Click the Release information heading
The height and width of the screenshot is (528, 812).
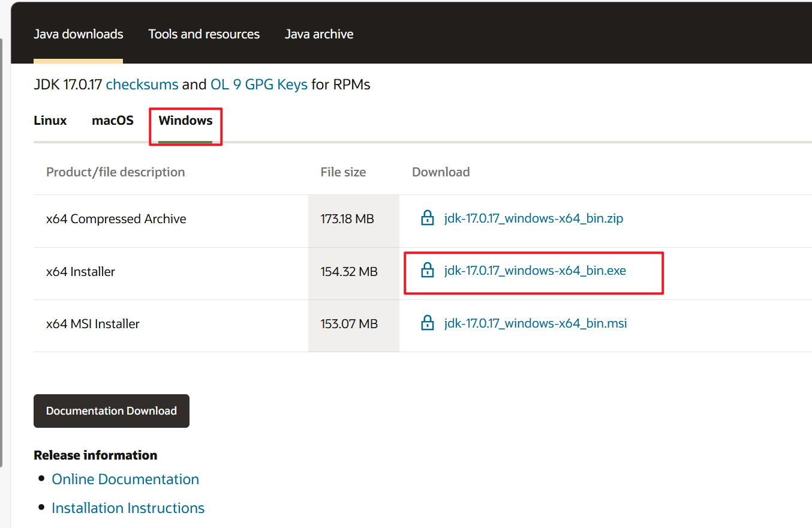click(95, 455)
